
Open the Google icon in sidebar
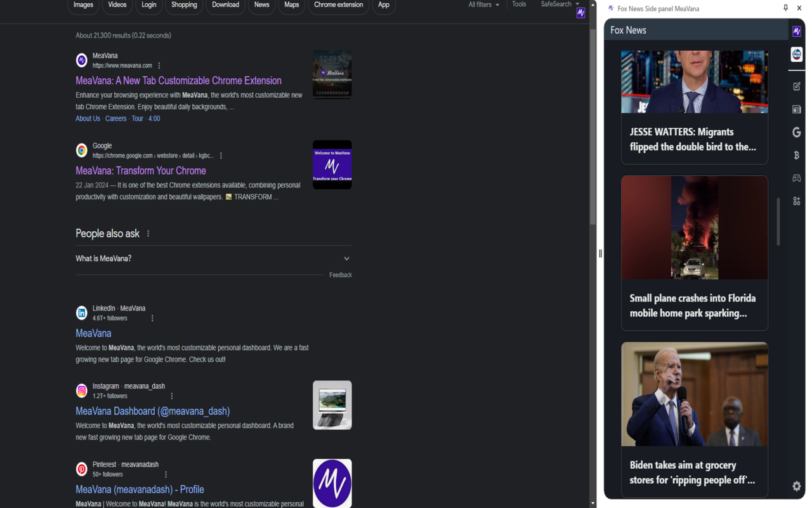tap(797, 132)
